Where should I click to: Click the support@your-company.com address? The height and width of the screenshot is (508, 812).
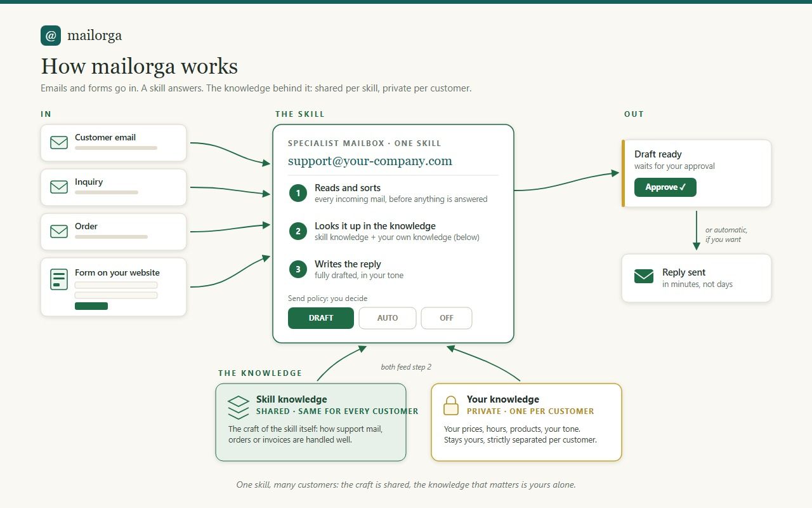tap(370, 161)
